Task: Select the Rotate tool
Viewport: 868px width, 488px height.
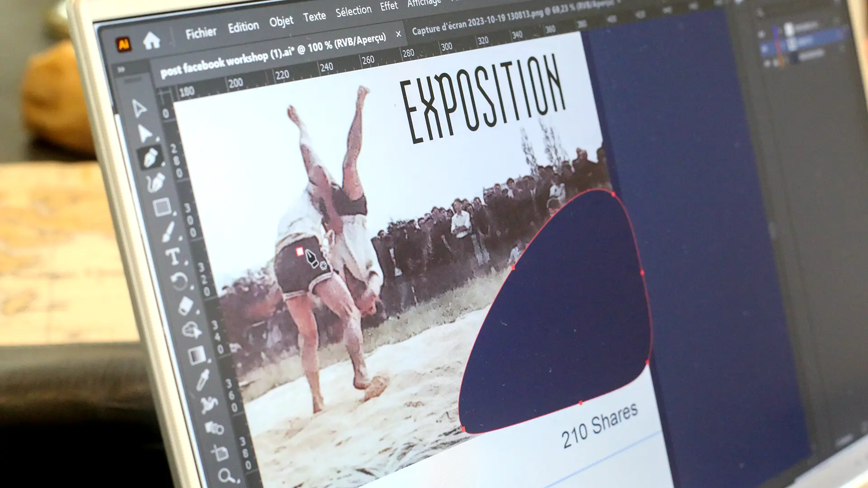Action: [x=179, y=281]
